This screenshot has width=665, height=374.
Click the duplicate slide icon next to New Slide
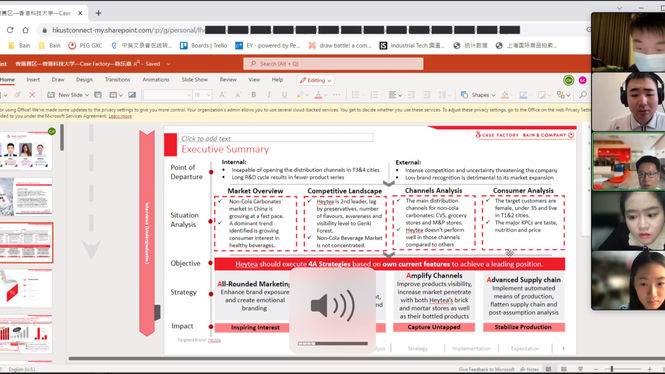pyautogui.click(x=98, y=95)
